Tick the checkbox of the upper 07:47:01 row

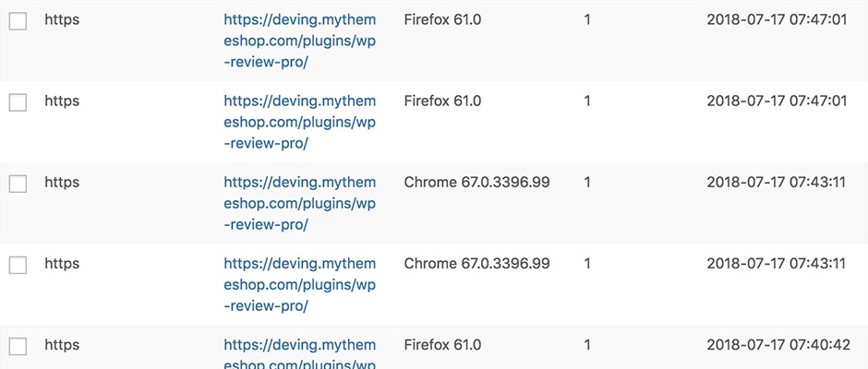pyautogui.click(x=18, y=21)
